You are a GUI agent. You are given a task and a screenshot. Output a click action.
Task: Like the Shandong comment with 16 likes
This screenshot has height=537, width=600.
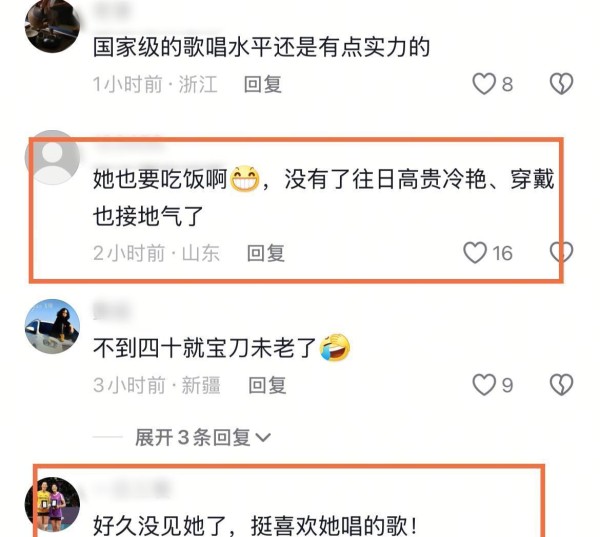475,253
